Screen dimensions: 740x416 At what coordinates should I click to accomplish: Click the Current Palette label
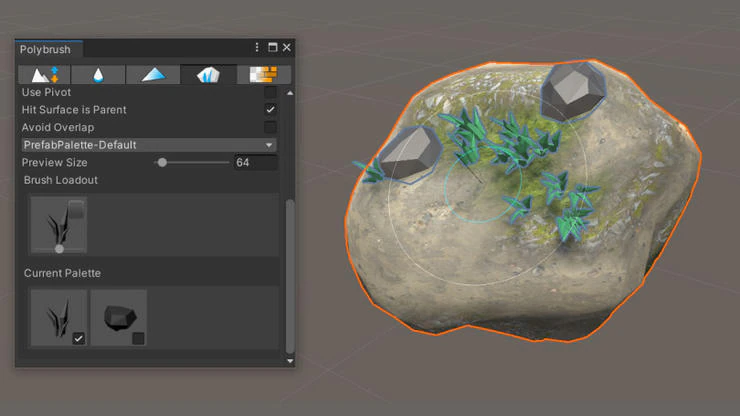click(x=62, y=273)
